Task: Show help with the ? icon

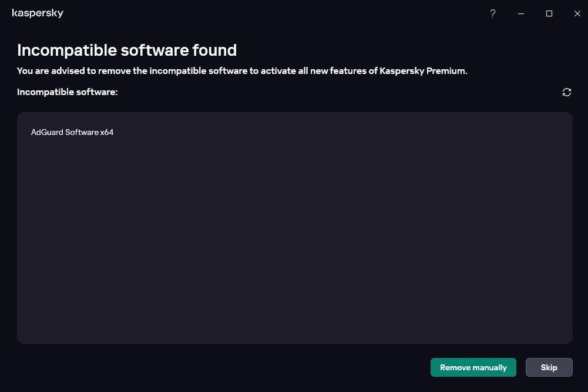Action: coord(493,13)
